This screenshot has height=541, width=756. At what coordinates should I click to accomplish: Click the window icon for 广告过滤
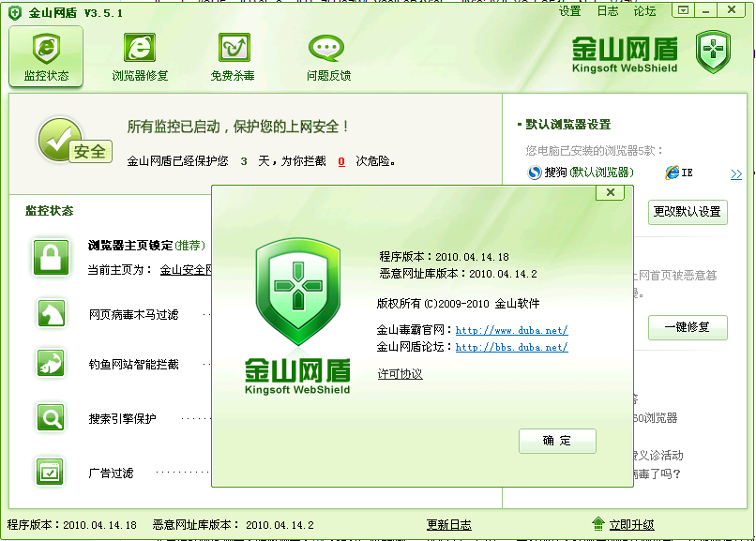[51, 472]
